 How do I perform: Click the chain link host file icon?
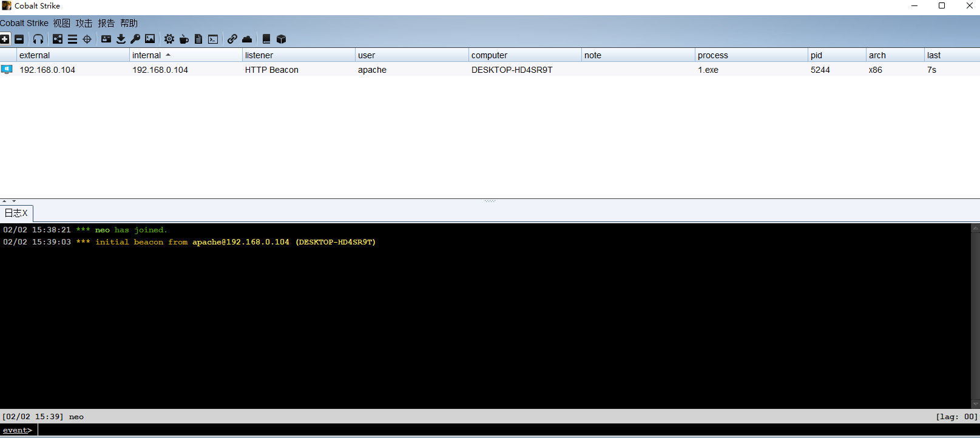(x=232, y=39)
